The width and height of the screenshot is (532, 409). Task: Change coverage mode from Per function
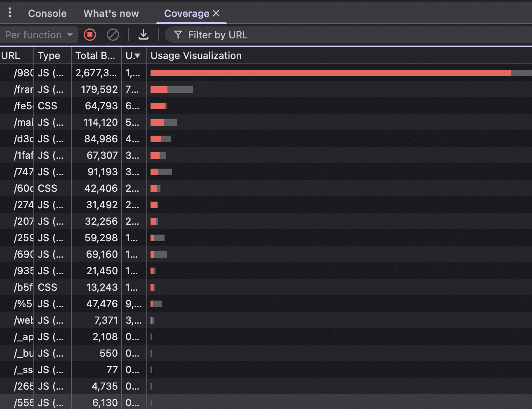click(39, 35)
